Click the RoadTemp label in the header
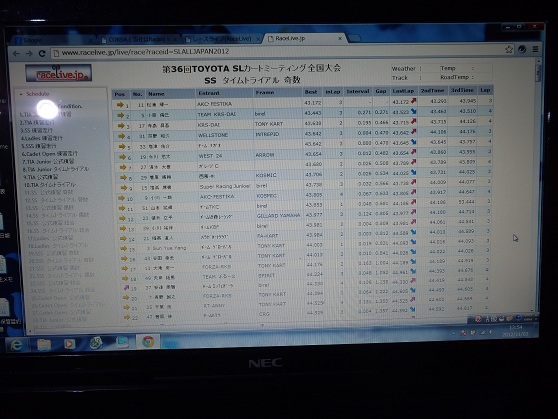 [454, 77]
